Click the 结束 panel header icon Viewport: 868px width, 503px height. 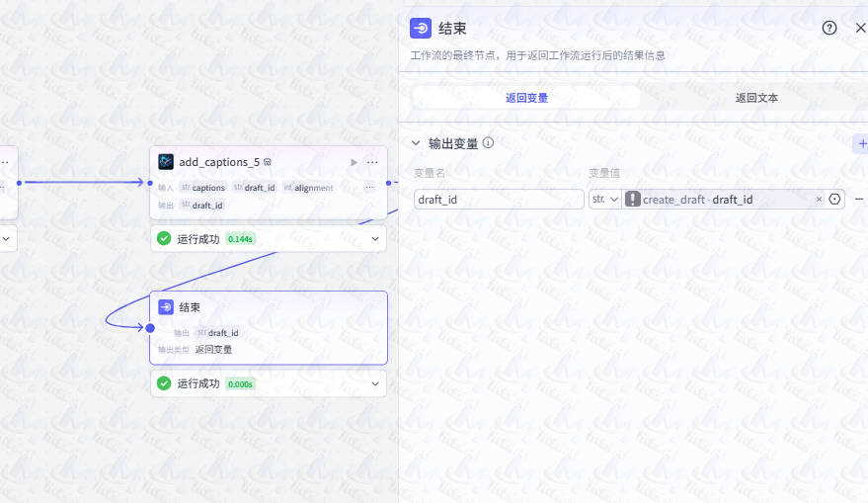421,28
